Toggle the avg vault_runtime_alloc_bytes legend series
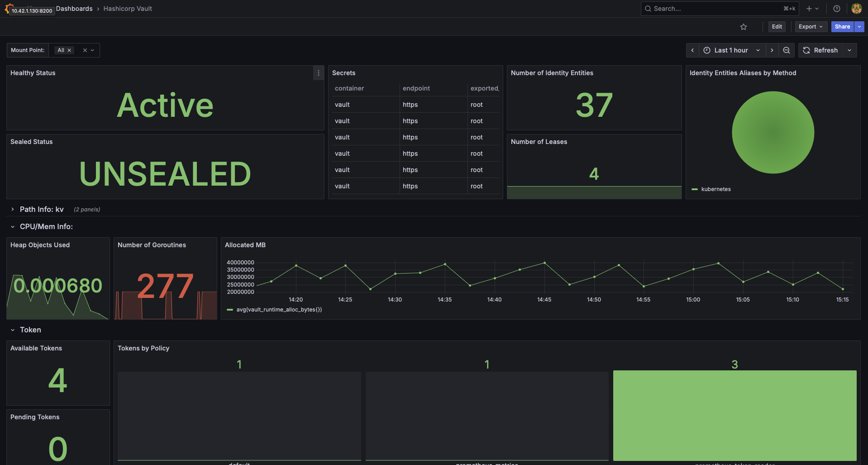The height and width of the screenshot is (465, 868). 278,309
